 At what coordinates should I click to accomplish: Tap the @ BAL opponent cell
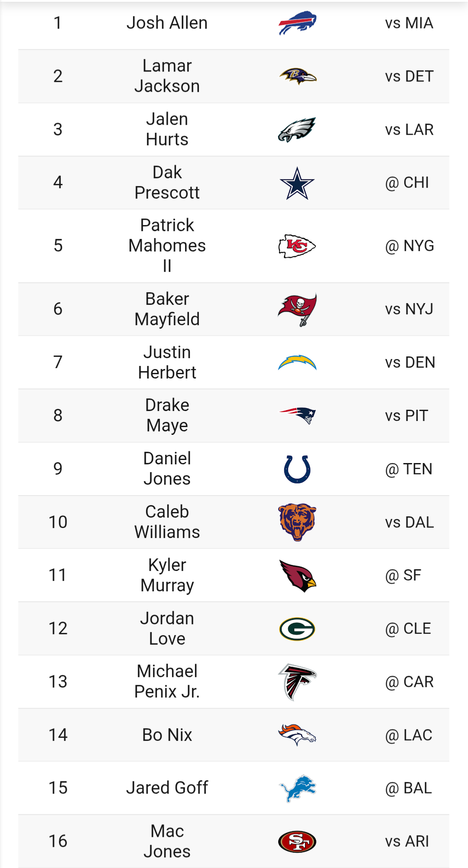click(409, 788)
